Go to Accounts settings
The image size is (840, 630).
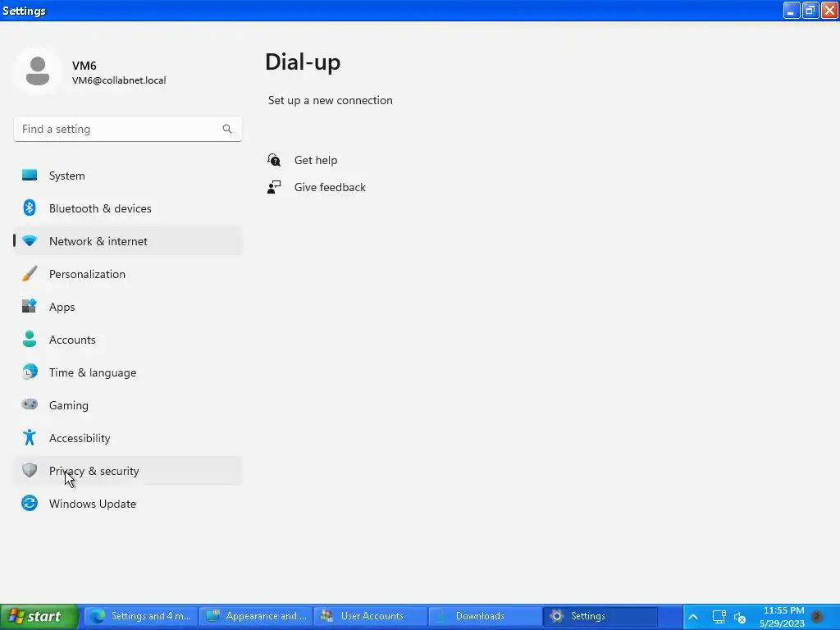point(128,340)
